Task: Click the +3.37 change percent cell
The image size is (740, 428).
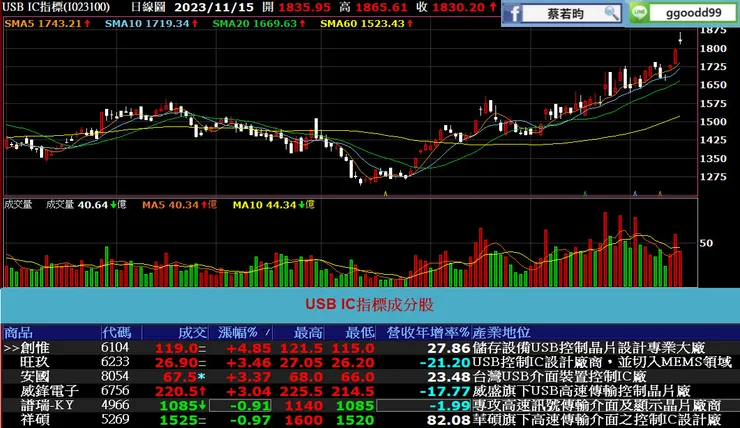Action: click(249, 378)
